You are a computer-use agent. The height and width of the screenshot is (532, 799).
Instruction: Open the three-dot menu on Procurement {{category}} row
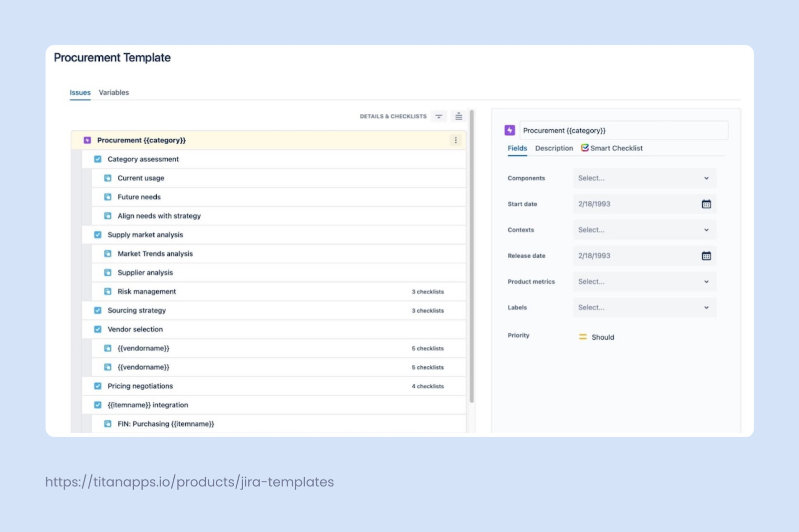point(455,140)
